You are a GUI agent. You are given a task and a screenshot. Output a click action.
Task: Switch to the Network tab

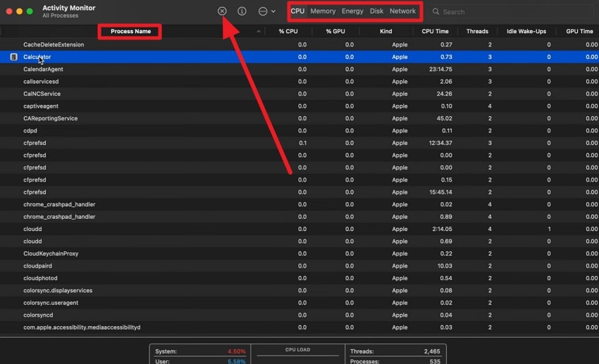pyautogui.click(x=402, y=11)
